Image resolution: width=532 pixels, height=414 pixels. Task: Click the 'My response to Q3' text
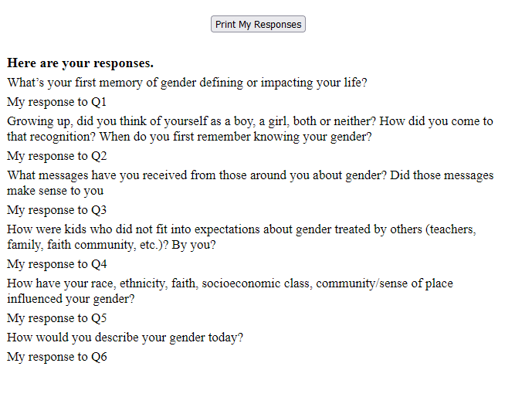click(56, 210)
